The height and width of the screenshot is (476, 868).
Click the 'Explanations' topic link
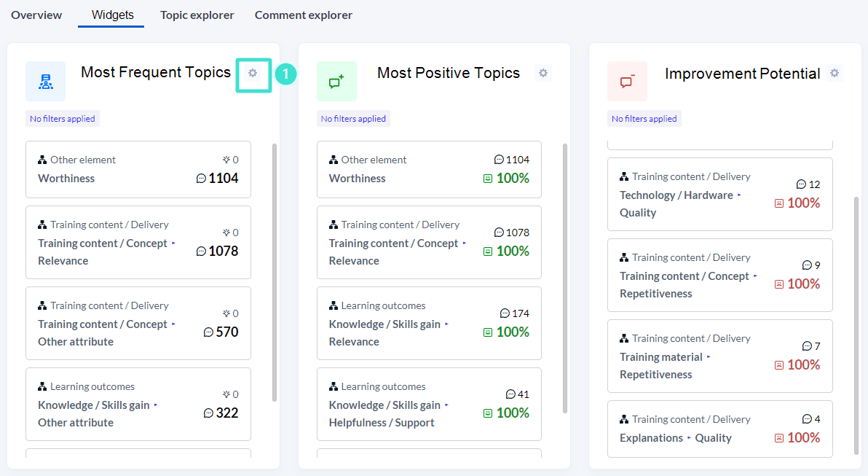tap(651, 438)
